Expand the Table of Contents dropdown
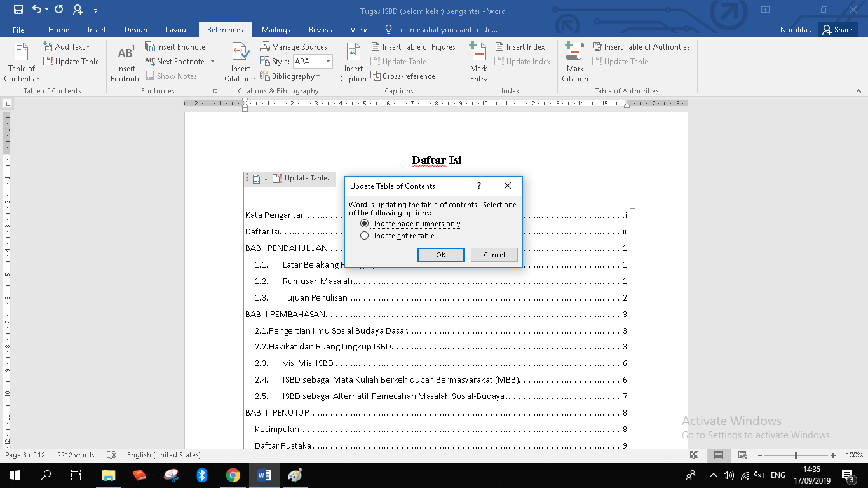This screenshot has height=488, width=868. [x=22, y=79]
